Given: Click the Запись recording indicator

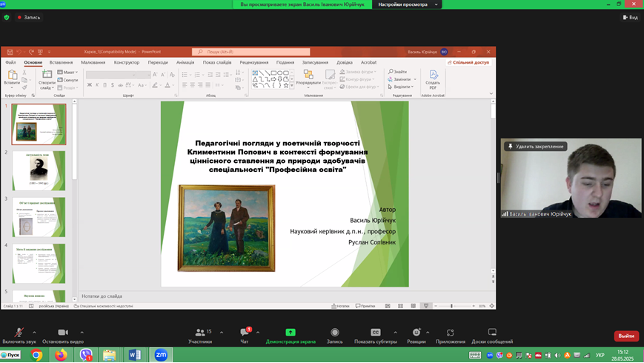Looking at the screenshot, I should [x=29, y=17].
